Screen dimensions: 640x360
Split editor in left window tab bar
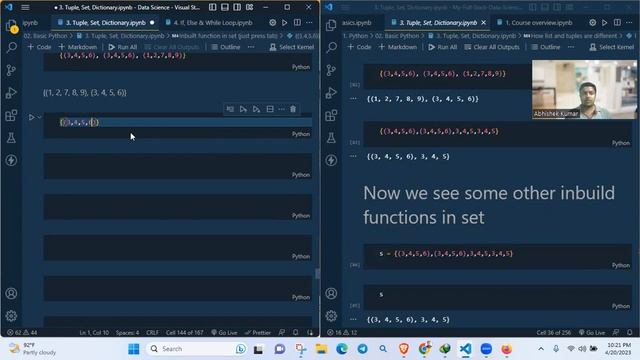coord(297,23)
